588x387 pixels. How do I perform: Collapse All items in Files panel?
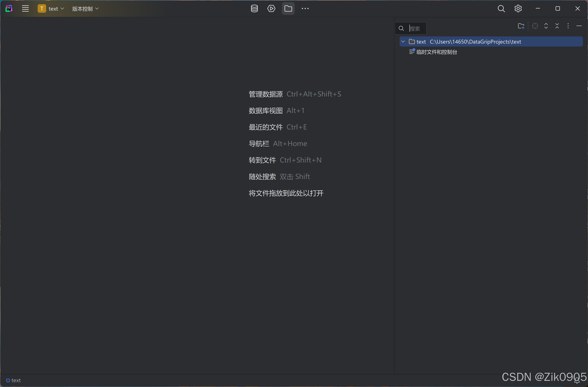(x=557, y=26)
